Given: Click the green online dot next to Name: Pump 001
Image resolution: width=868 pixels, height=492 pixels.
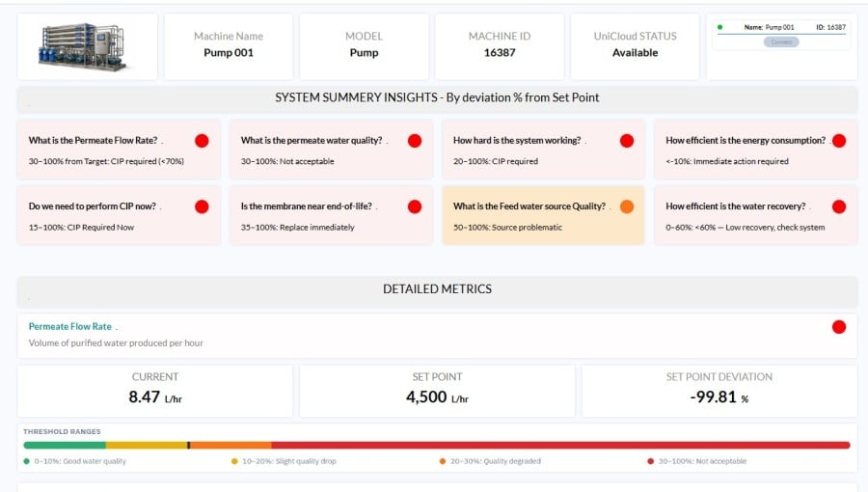Looking at the screenshot, I should (x=720, y=27).
